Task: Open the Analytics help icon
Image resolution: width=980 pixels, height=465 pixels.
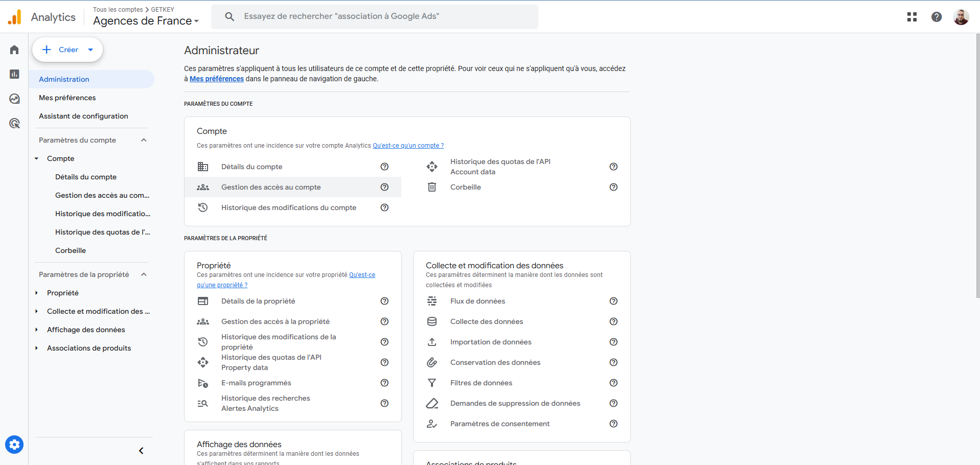Action: (937, 16)
